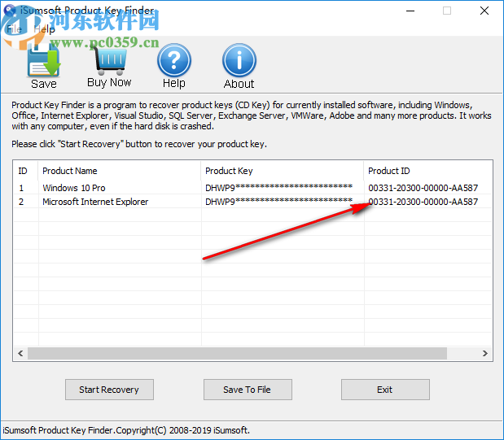Open the File menu
This screenshot has height=440, width=504.
click(14, 29)
